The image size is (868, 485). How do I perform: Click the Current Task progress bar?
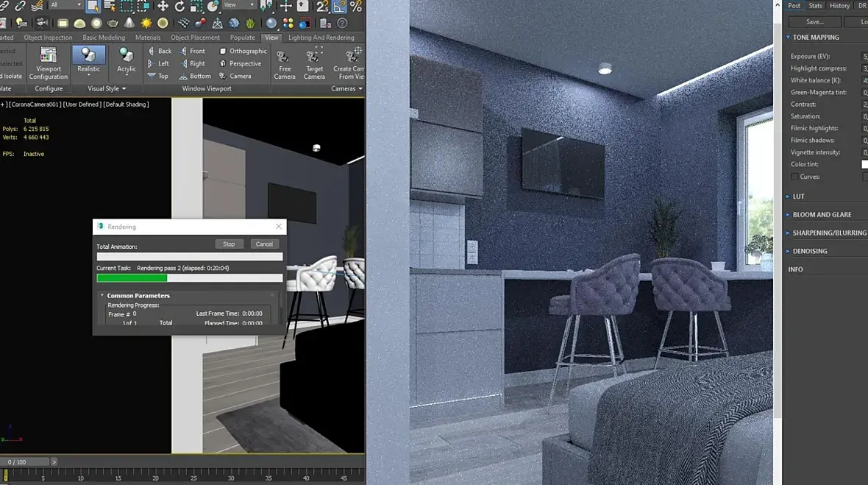(x=189, y=278)
